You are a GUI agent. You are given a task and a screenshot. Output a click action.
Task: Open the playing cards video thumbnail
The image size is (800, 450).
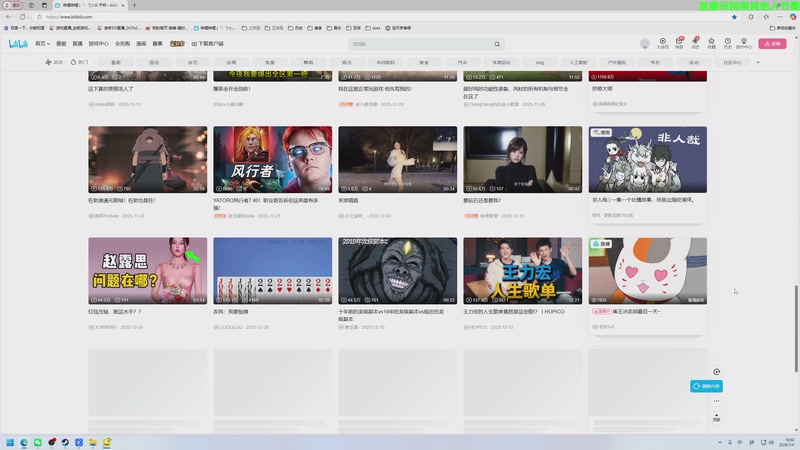click(272, 270)
